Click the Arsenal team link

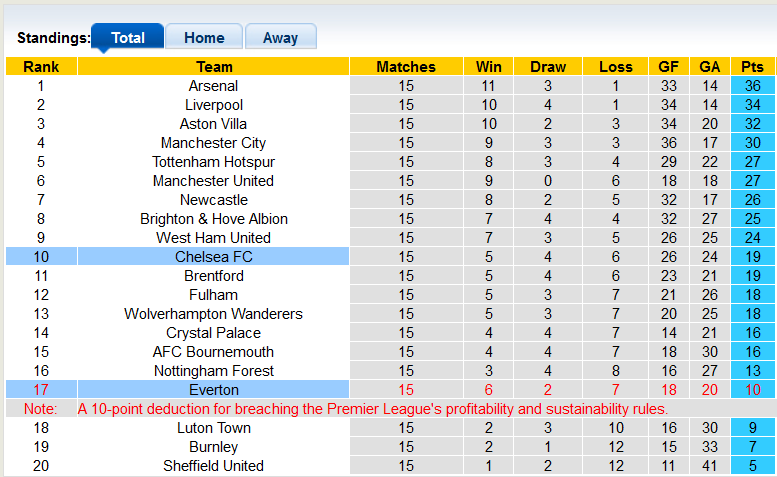(x=213, y=86)
